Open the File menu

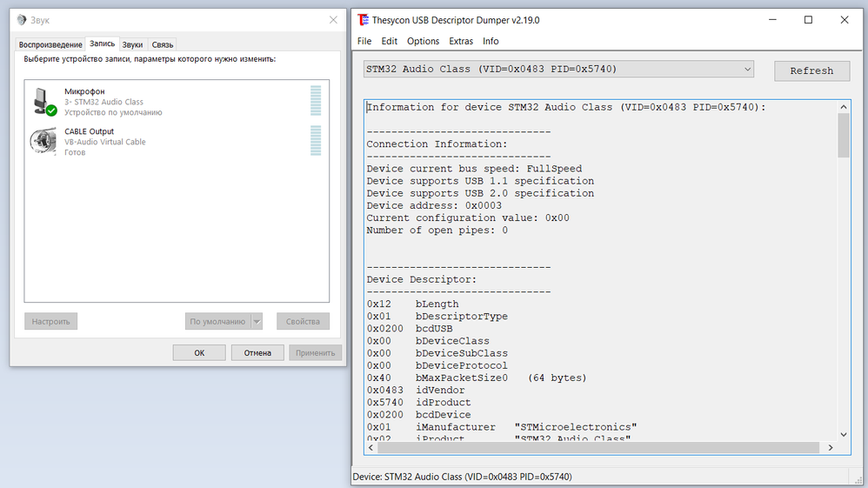click(x=364, y=41)
